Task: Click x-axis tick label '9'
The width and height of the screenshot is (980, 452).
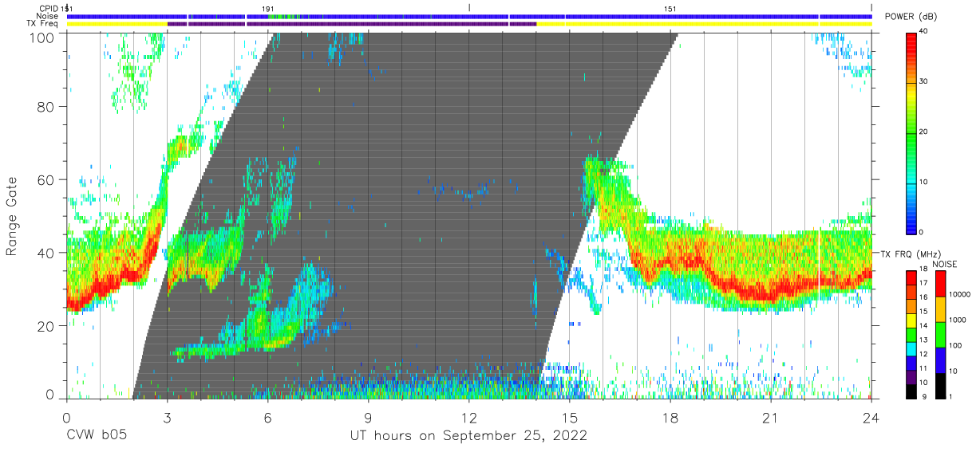Action: [368, 417]
